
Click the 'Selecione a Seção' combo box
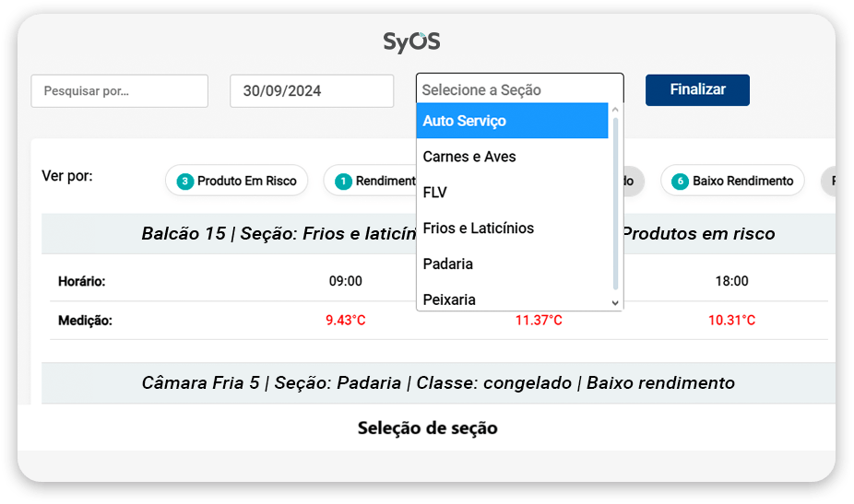click(x=519, y=89)
